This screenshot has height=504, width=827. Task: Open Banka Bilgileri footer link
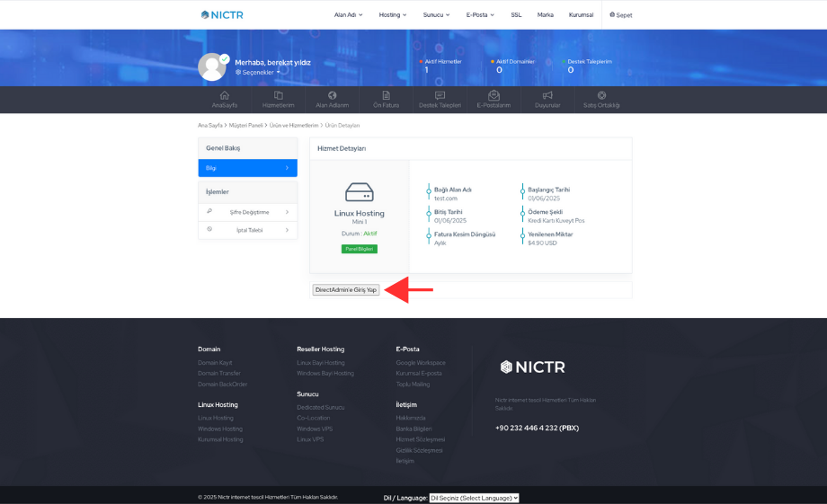click(414, 429)
